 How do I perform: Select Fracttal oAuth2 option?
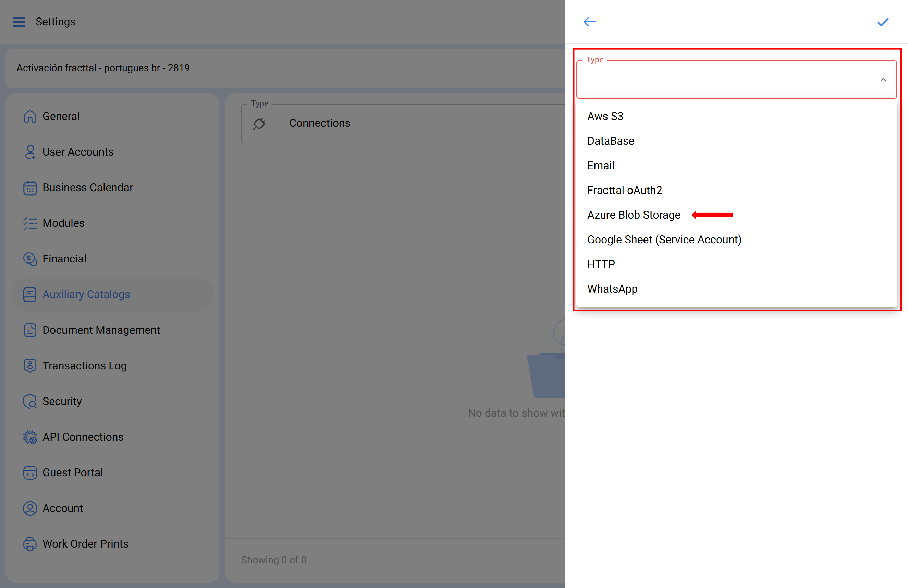[x=624, y=190]
